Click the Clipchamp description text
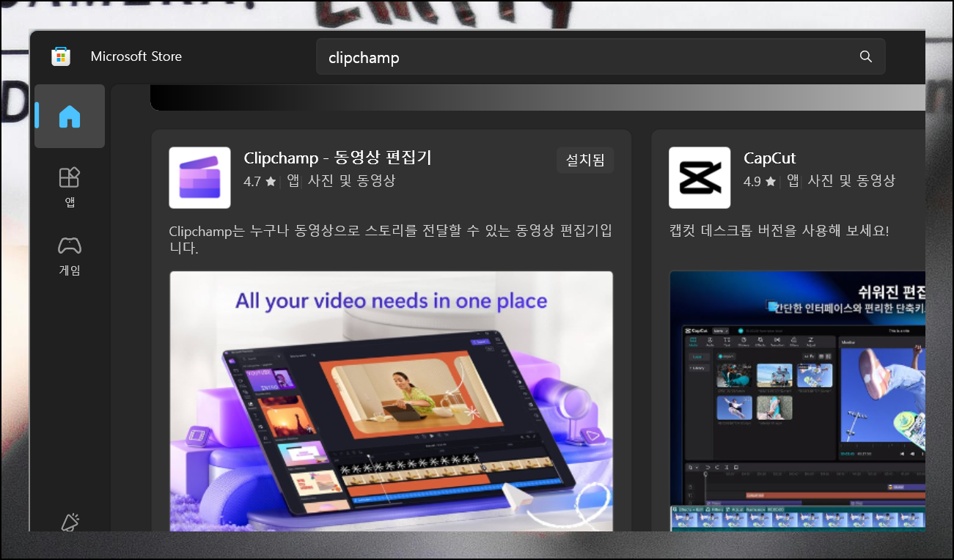Screen dimensions: 954x560 point(390,240)
